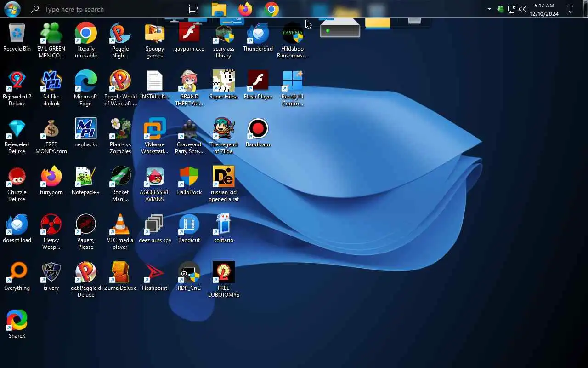Open the !INSTALLIN text file icon
The height and width of the screenshot is (368, 588).
(x=155, y=86)
